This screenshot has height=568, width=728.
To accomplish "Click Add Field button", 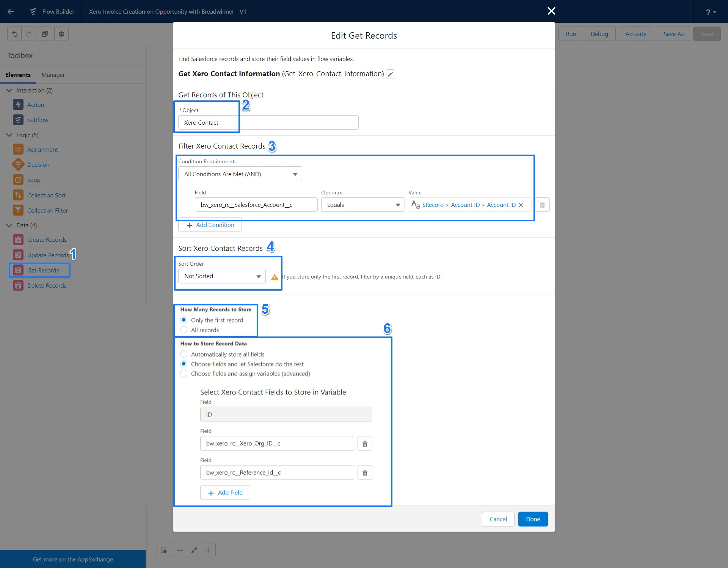I will click(x=225, y=493).
